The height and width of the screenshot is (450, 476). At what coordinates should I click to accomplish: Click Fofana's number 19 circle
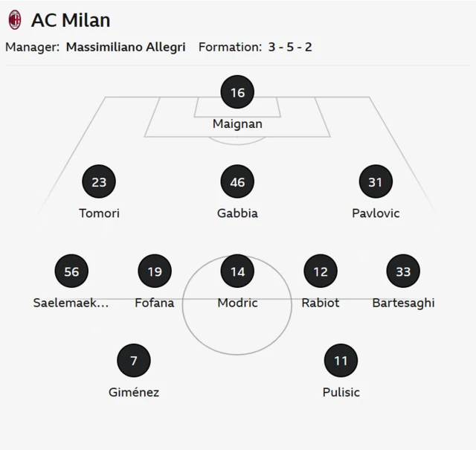click(x=155, y=271)
